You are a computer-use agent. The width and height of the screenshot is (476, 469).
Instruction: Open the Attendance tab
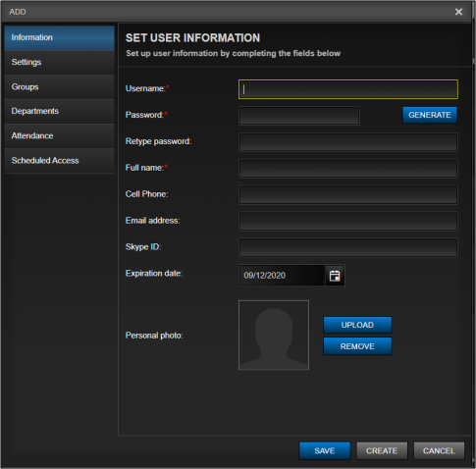coord(60,135)
